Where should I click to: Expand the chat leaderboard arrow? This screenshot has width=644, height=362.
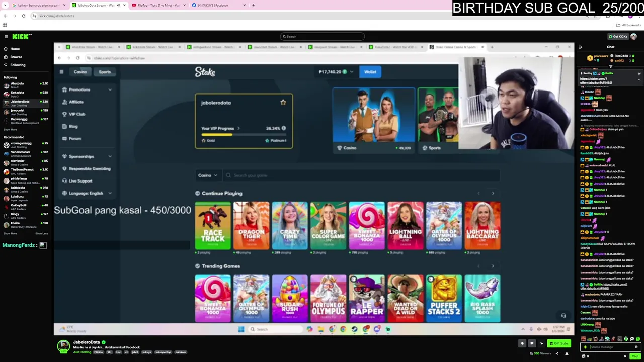[x=611, y=66]
